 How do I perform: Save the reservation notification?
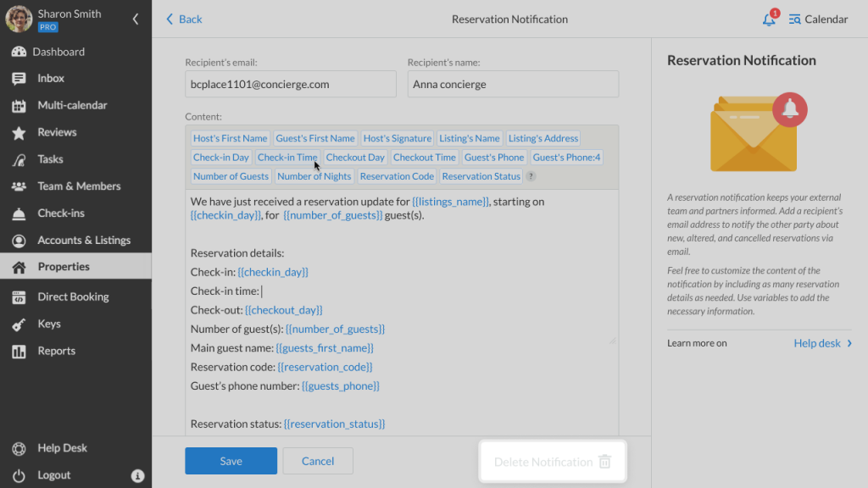pyautogui.click(x=231, y=461)
